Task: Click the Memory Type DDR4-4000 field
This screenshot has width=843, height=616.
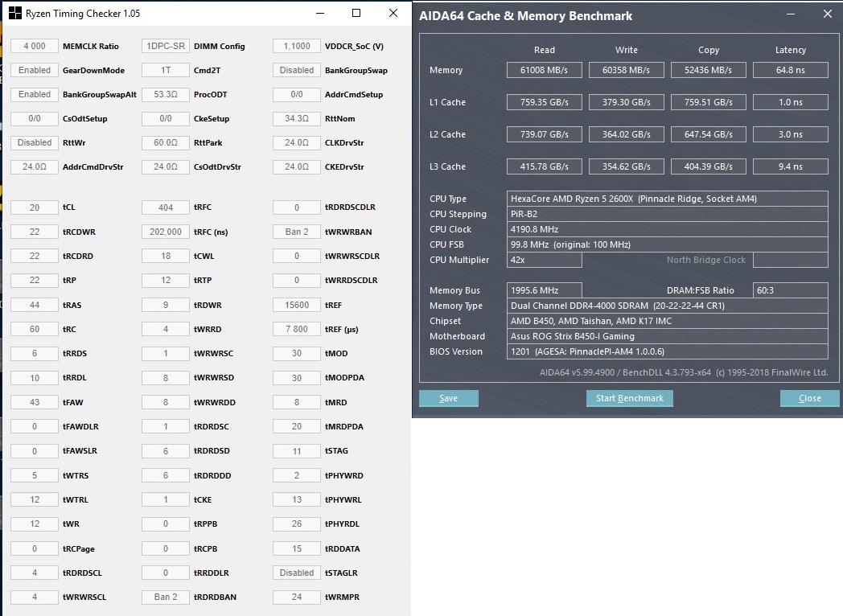Action: (667, 306)
